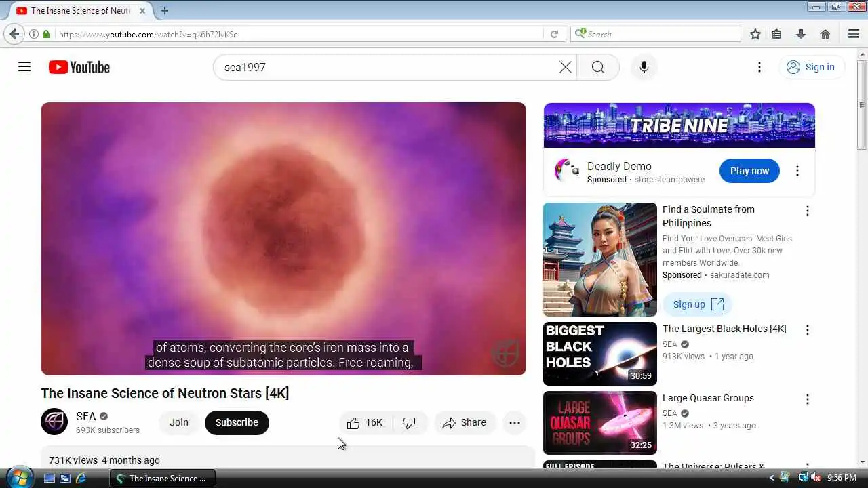868x488 pixels.
Task: Focus the browser search field
Action: [656, 34]
